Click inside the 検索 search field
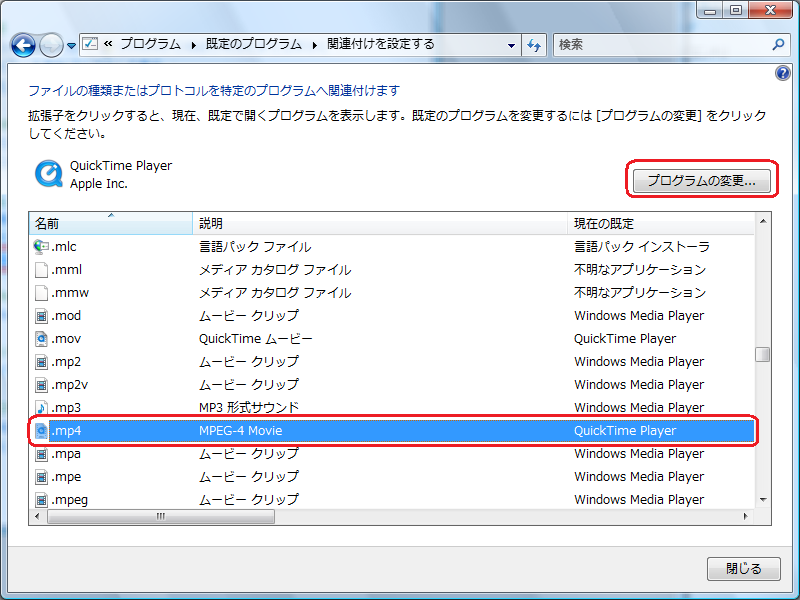Screen dimensions: 800x600 pyautogui.click(x=660, y=45)
